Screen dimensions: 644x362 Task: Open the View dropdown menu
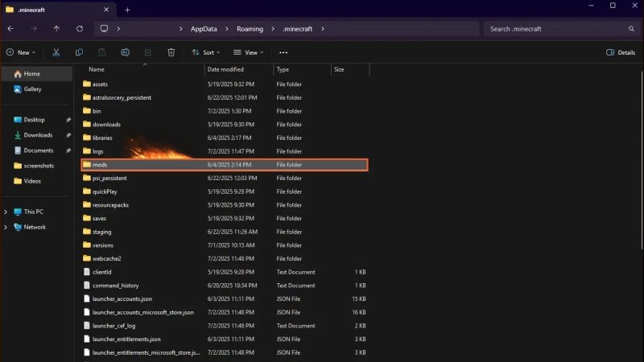[249, 52]
